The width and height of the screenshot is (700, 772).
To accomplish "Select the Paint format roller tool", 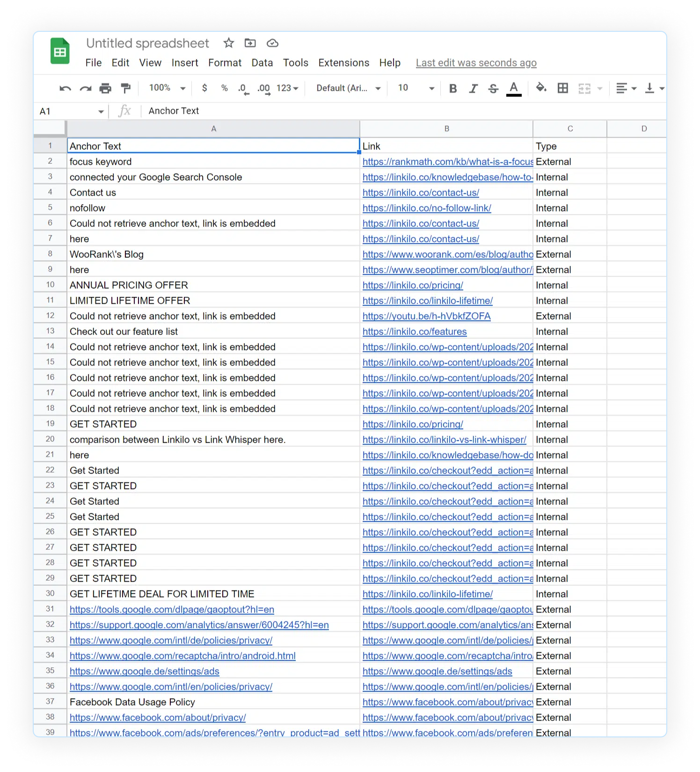I will point(125,88).
